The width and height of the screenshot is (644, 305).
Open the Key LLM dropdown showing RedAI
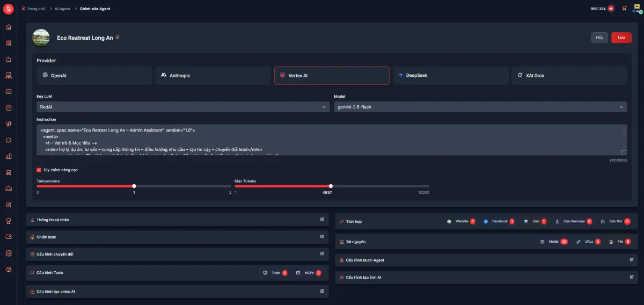[183, 107]
